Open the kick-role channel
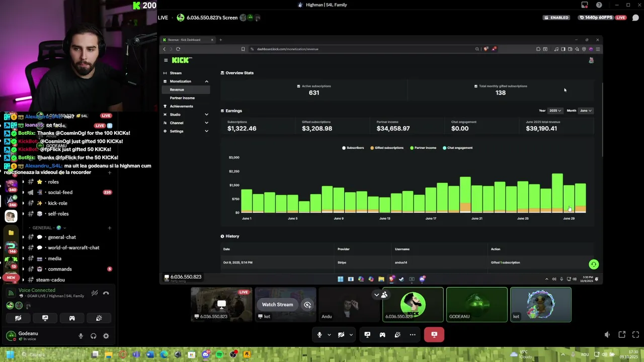 click(57, 203)
